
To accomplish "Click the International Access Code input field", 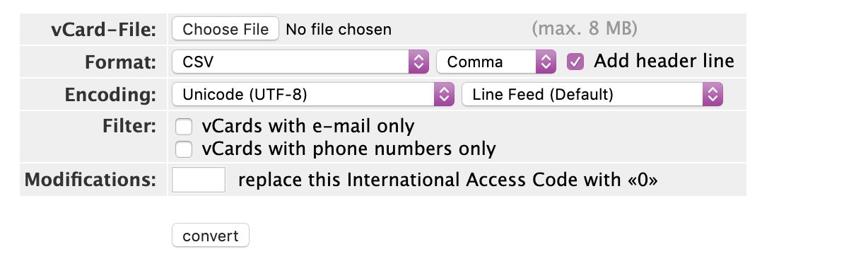I will [x=199, y=180].
